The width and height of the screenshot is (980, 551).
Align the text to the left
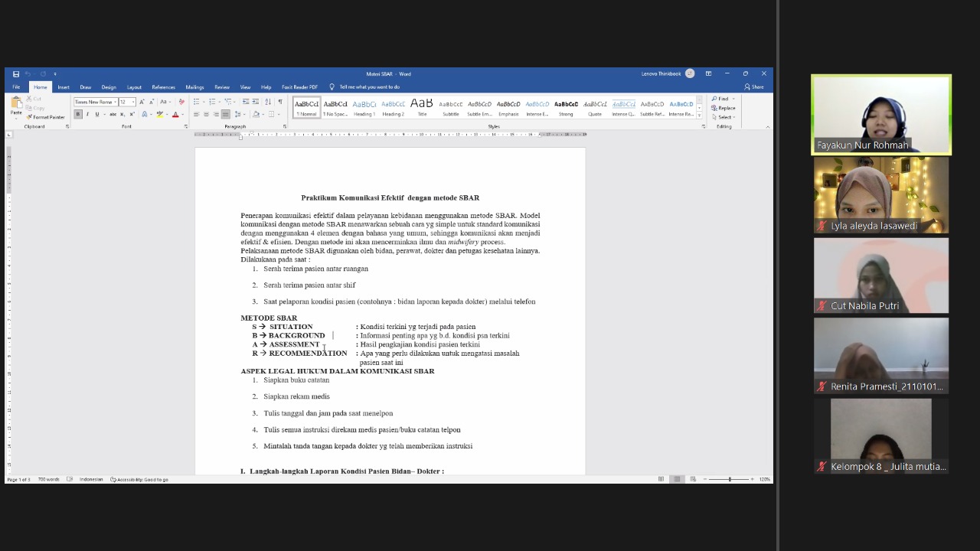click(x=196, y=114)
